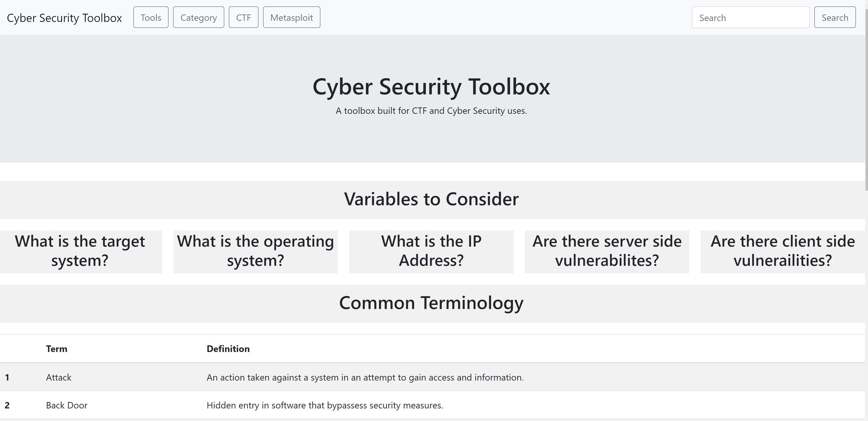Viewport: 868px width, 421px height.
Task: Open the Category nav button
Action: click(198, 17)
